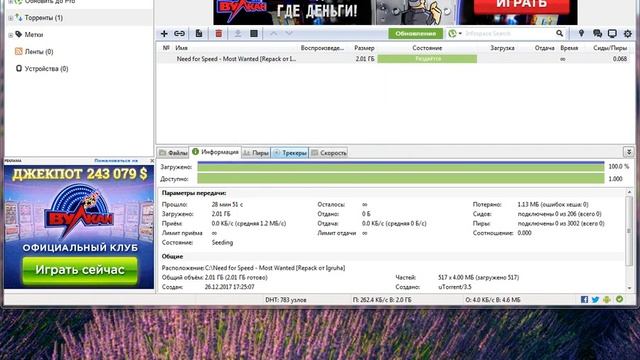Click the Stop Torrent square icon
The width and height of the screenshot is (640, 360).
254,33
